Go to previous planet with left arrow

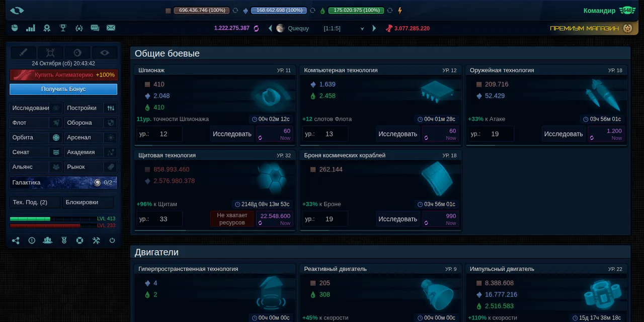[x=270, y=28]
